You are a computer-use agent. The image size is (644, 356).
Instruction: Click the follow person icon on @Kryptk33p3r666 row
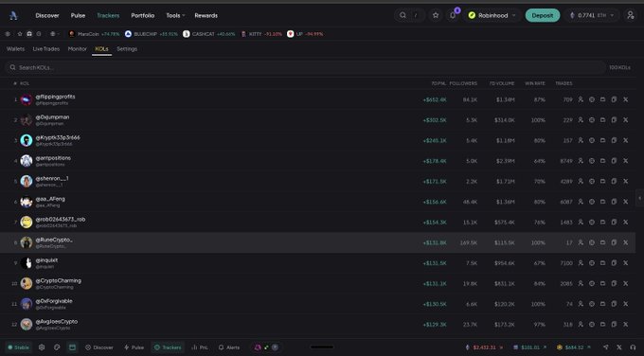click(x=581, y=140)
